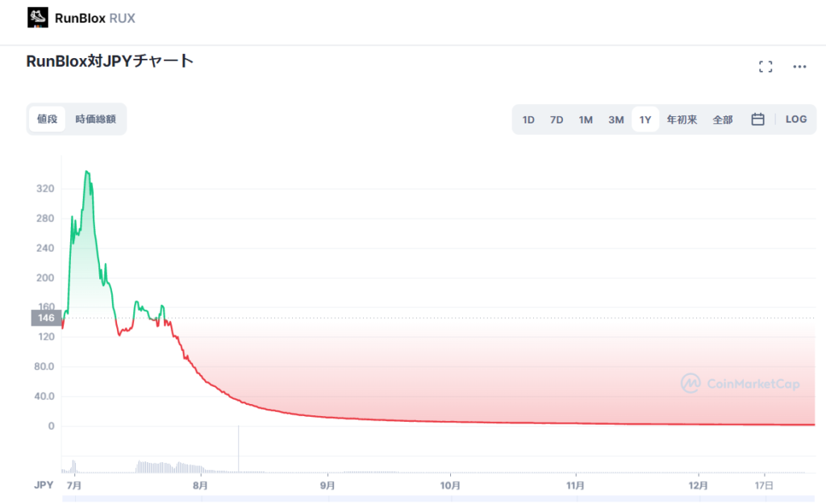Open the calendar date range picker
The image size is (826, 504).
[757, 119]
